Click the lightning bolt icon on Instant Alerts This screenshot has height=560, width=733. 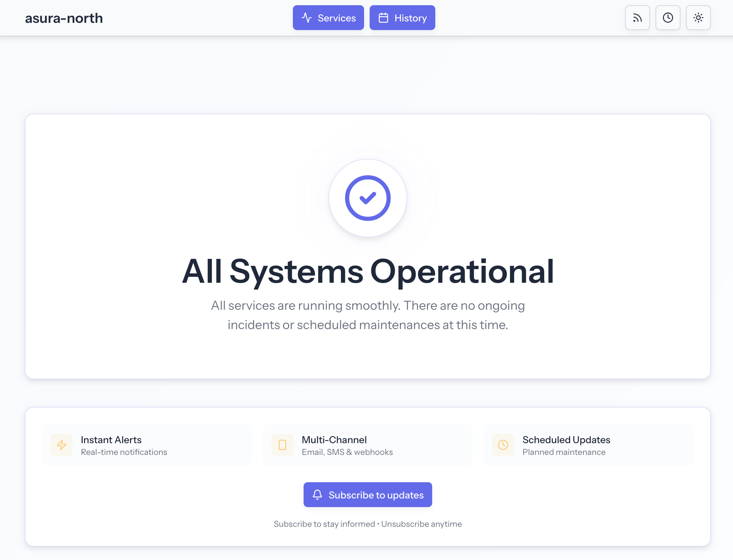[61, 445]
